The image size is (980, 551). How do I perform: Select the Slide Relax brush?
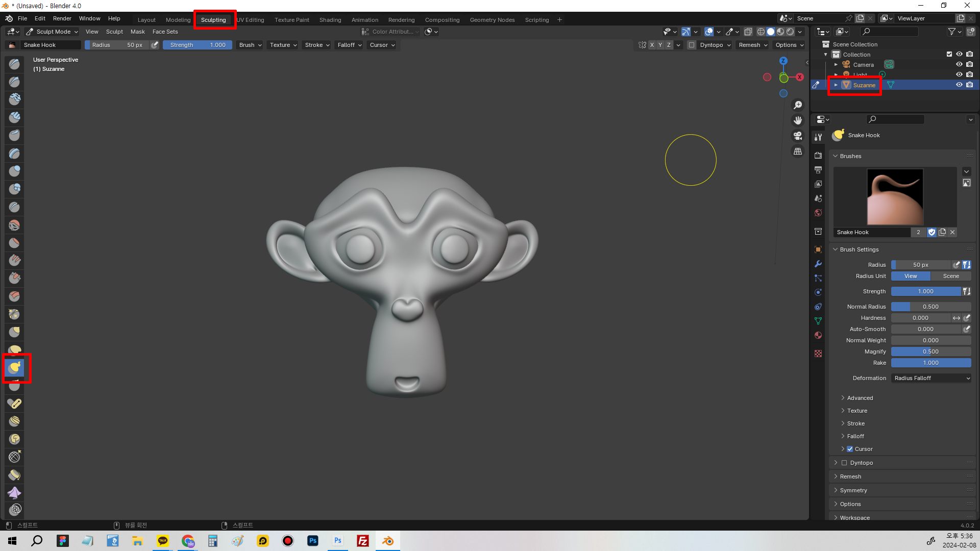(14, 457)
